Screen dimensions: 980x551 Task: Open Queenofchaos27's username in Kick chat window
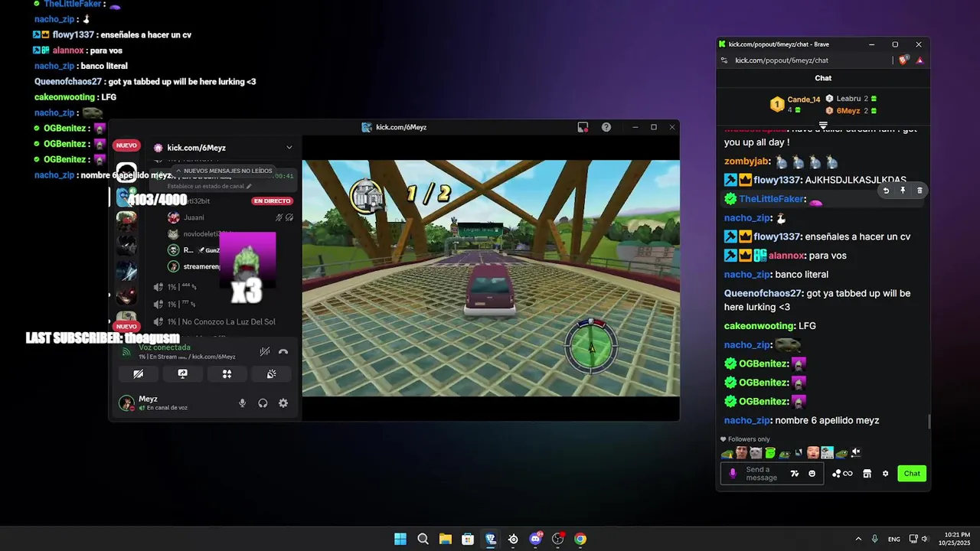click(x=763, y=293)
